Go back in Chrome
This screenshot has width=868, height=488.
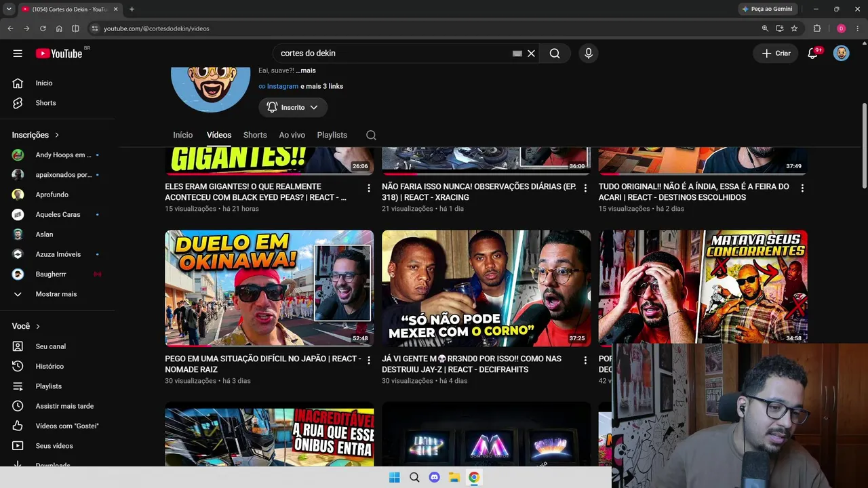pyautogui.click(x=10, y=28)
